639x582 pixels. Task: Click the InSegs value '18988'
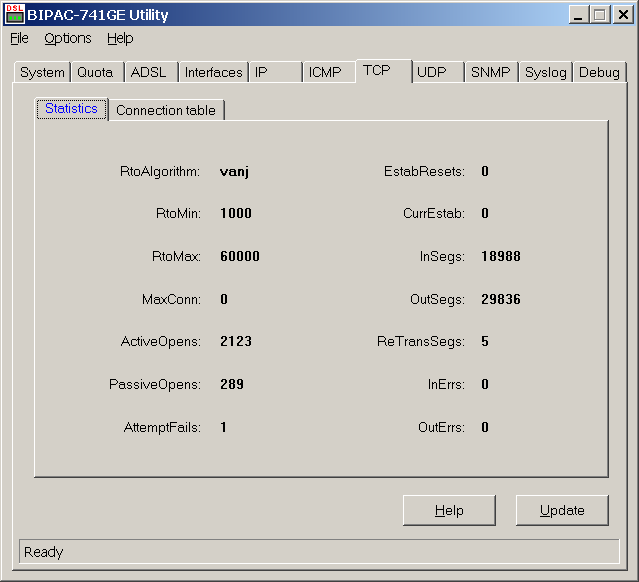click(501, 256)
